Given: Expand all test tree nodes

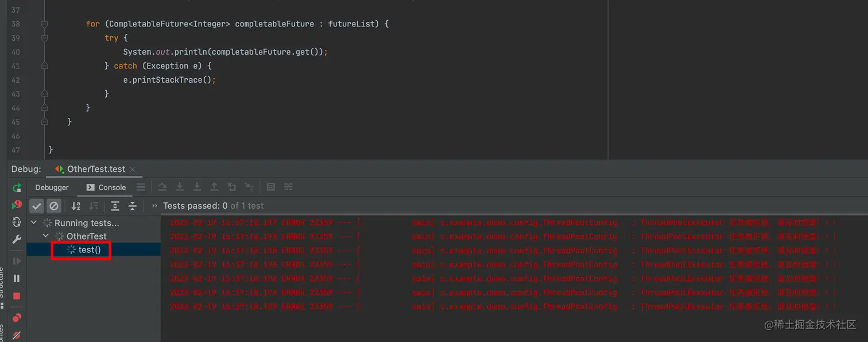Looking at the screenshot, I should (115, 206).
